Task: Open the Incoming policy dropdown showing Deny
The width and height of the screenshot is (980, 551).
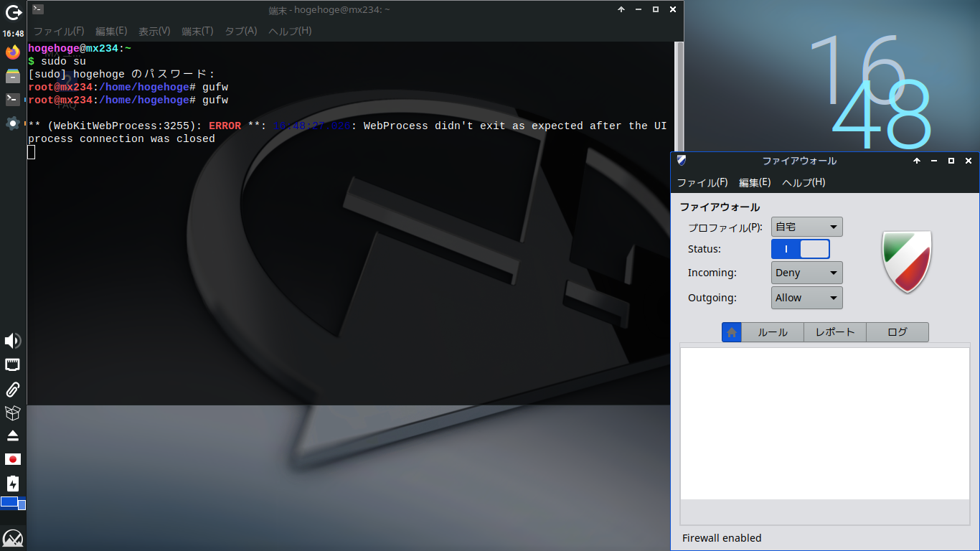Action: (x=806, y=273)
